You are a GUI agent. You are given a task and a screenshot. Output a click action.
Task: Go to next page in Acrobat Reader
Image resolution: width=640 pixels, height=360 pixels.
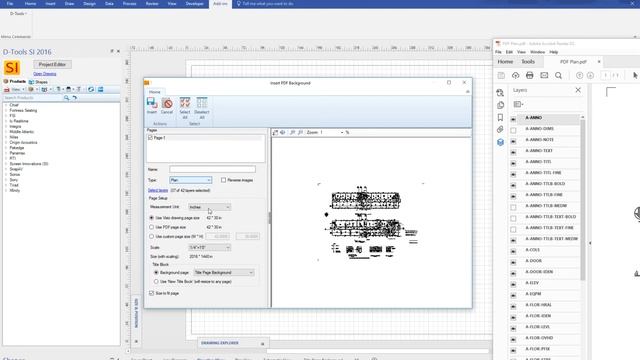pos(590,76)
